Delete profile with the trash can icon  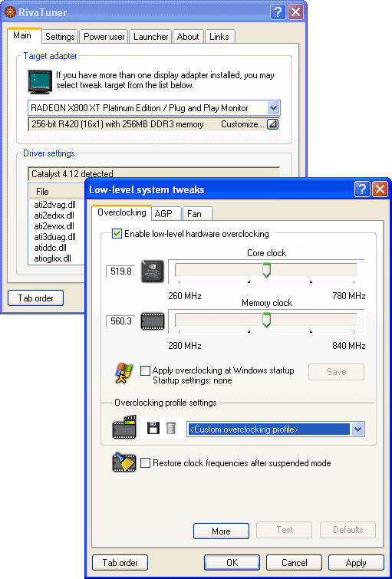[171, 428]
